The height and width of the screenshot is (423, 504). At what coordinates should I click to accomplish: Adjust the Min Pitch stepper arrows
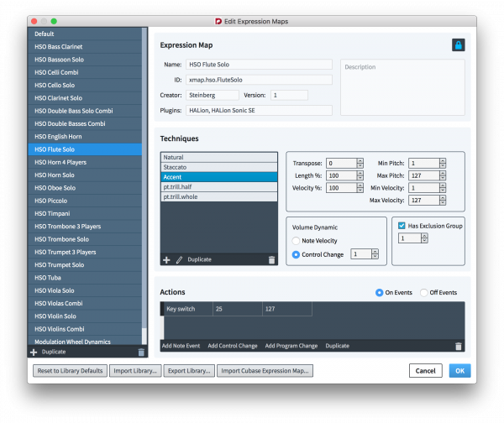(443, 163)
